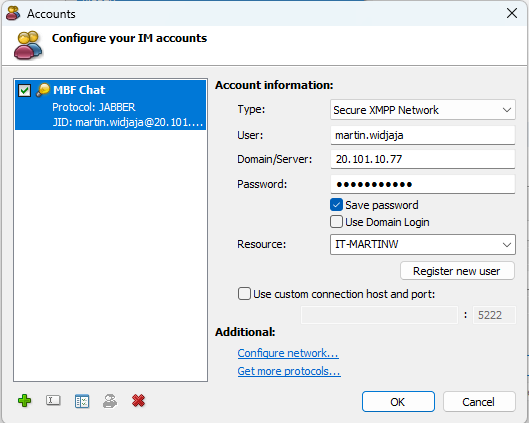Viewport: 529px width, 423px height.
Task: Click the red X delete account icon
Action: point(138,401)
